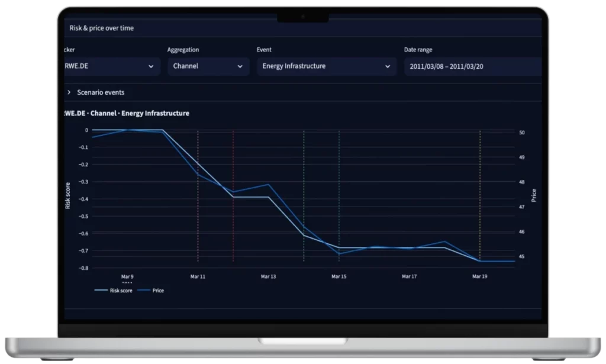The width and height of the screenshot is (606, 364).
Task: Open the Ticker dropdown showing RWE.DE
Action: (x=112, y=66)
